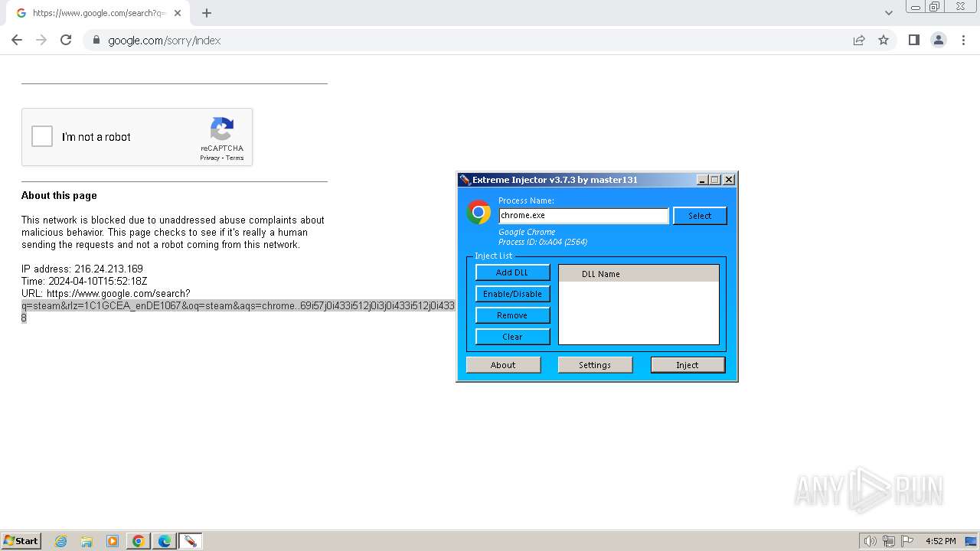The height and width of the screenshot is (551, 980).
Task: Open Chrome profile avatar
Action: click(939, 40)
